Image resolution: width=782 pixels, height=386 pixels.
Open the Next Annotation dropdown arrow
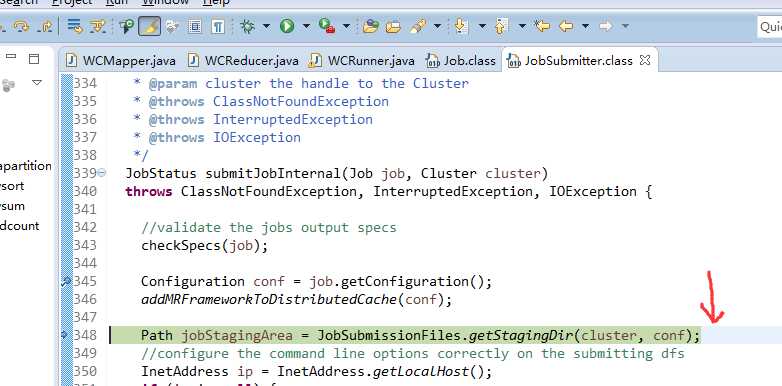[x=482, y=26]
